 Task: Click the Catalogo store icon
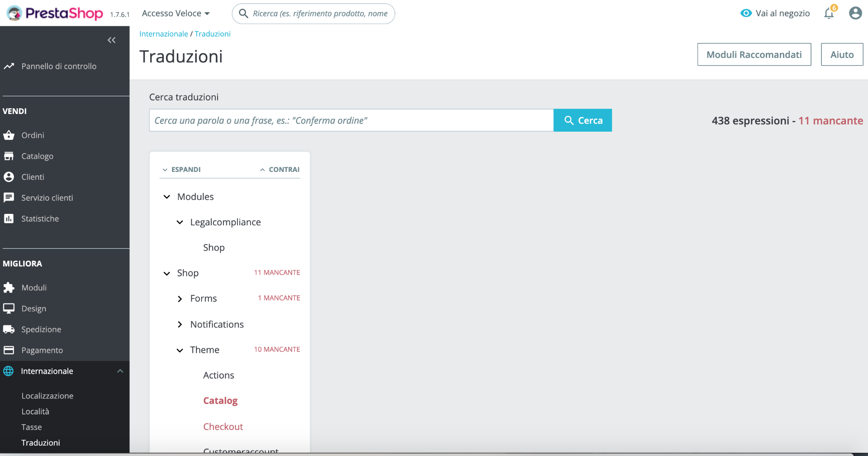click(x=9, y=156)
